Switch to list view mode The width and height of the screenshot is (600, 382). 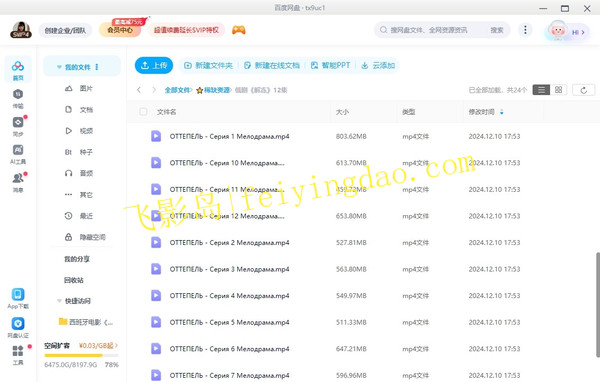541,90
